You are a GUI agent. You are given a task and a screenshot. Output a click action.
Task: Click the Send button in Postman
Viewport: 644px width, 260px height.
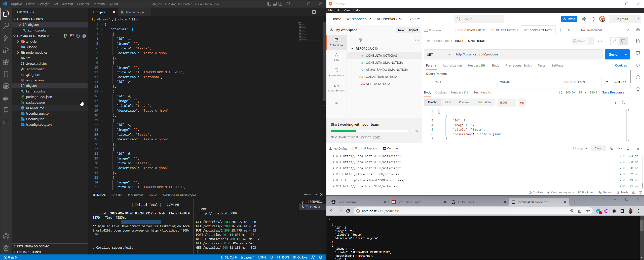(x=613, y=54)
